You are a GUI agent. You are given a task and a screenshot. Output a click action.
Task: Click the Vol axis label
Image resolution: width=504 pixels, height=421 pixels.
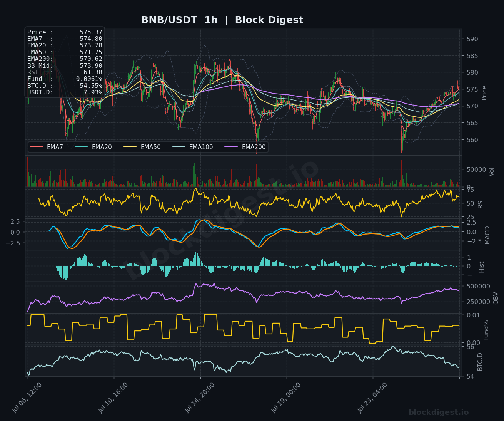pyautogui.click(x=491, y=172)
